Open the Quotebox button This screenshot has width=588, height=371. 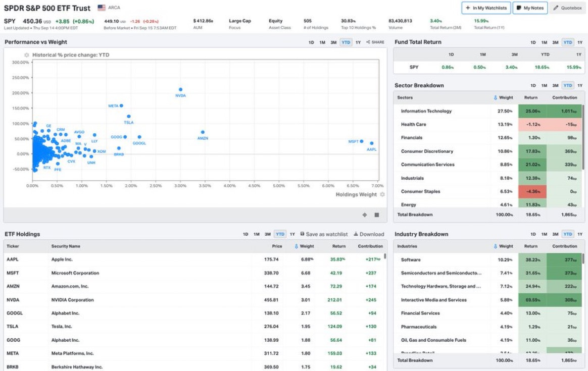[x=567, y=8]
